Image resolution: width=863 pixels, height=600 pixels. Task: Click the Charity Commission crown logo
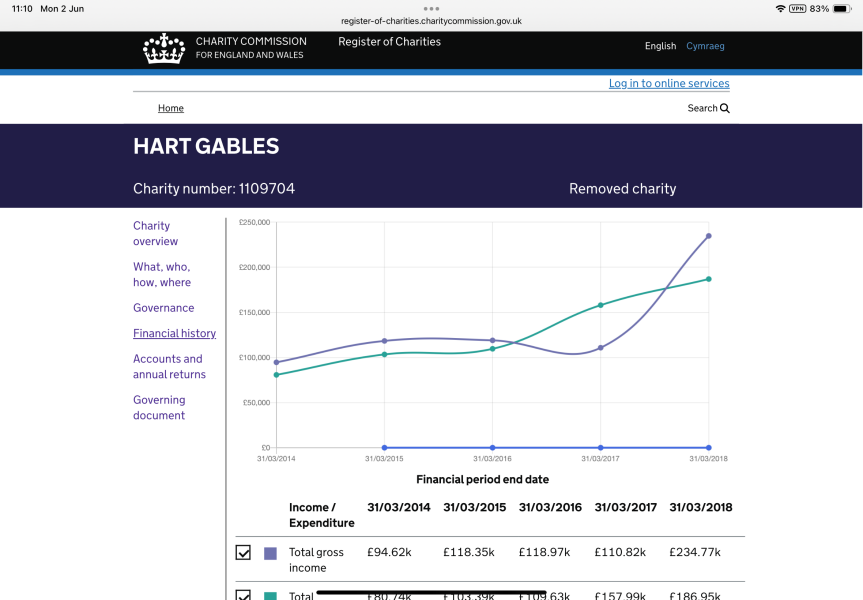tap(164, 48)
